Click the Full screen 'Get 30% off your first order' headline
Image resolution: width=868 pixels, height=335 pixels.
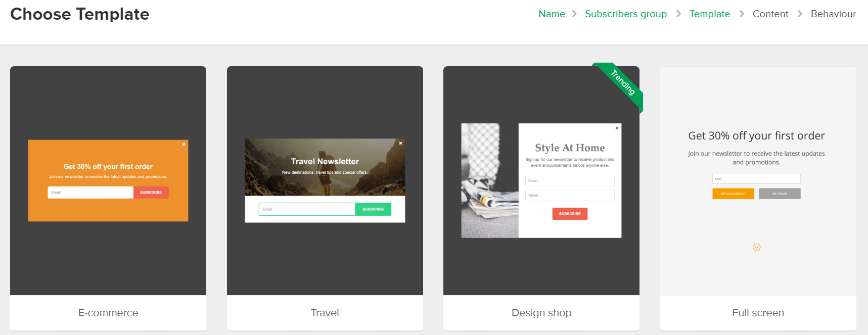[x=756, y=135]
